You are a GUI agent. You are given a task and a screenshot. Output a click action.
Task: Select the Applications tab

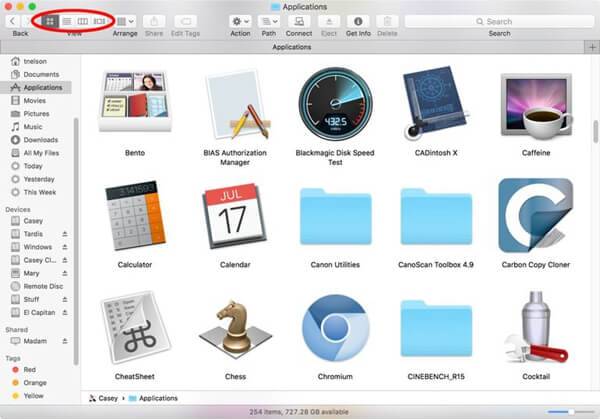[x=292, y=47]
